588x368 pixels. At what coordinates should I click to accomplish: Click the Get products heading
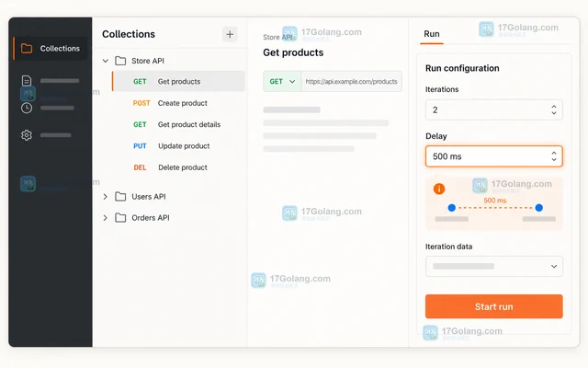tap(293, 52)
